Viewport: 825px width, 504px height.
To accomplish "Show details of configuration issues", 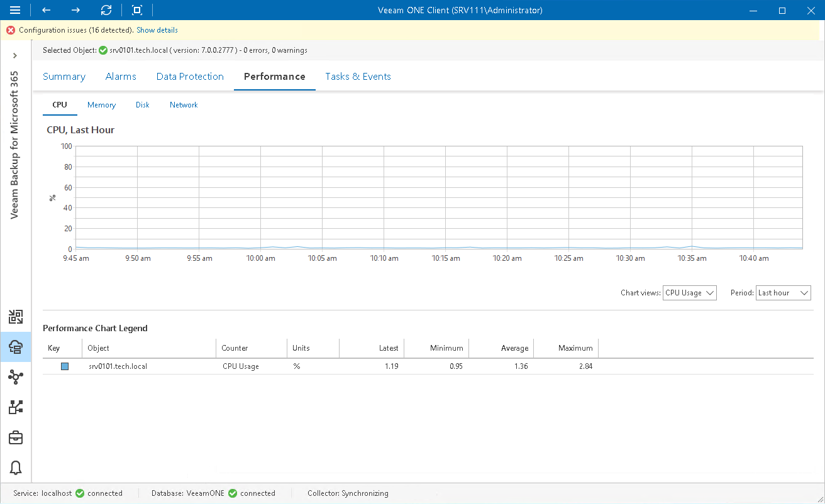I will (157, 30).
